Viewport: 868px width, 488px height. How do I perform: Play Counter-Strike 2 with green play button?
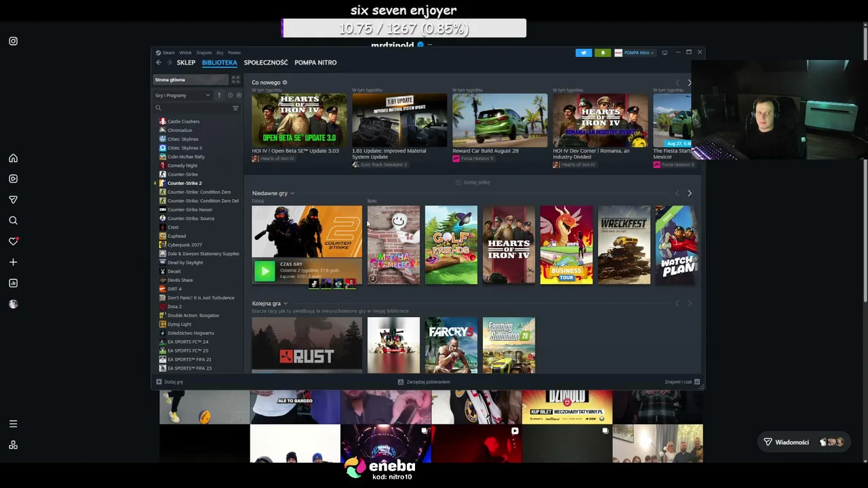264,271
